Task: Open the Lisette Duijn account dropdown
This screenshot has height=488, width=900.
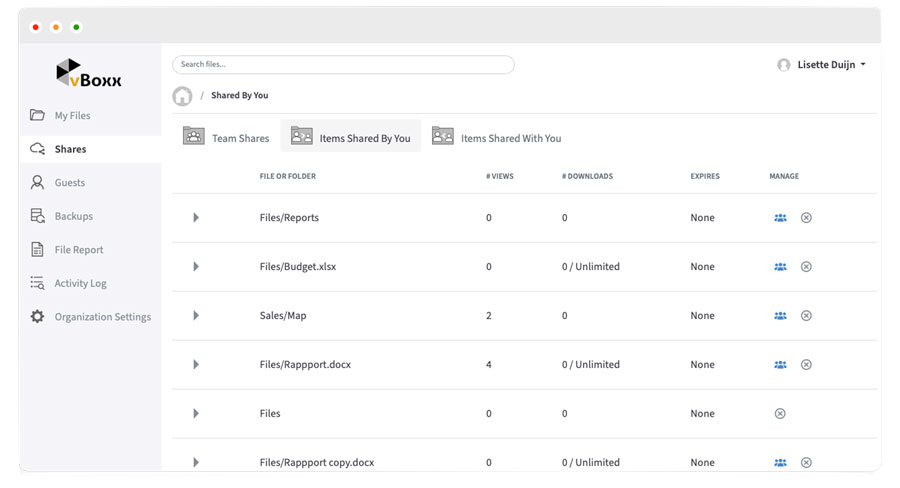Action: pyautogui.click(x=830, y=65)
